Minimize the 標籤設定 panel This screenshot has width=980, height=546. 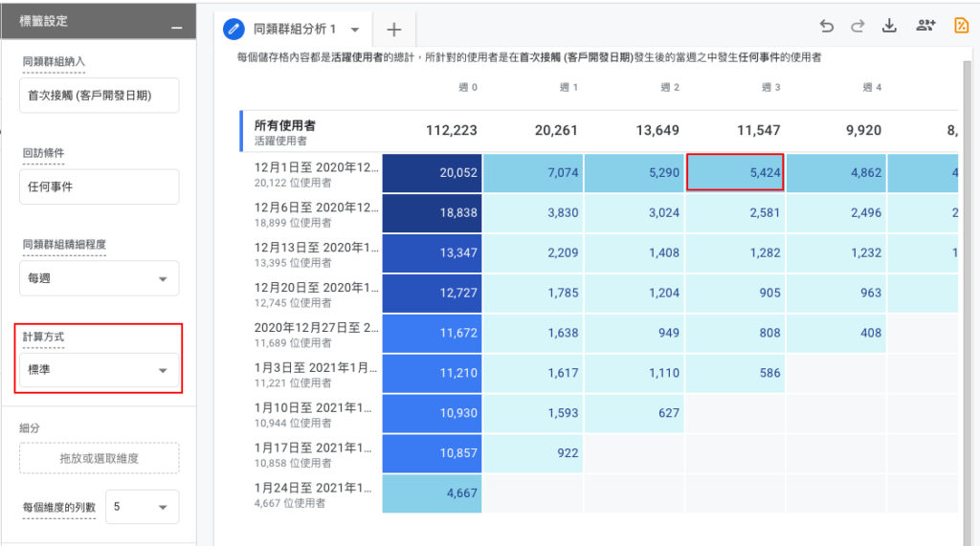pyautogui.click(x=177, y=28)
